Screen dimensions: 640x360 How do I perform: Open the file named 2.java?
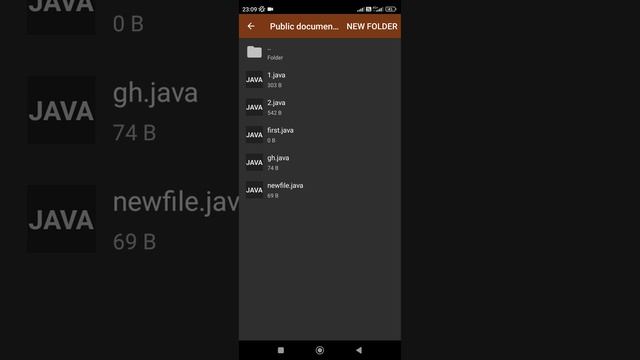point(276,103)
